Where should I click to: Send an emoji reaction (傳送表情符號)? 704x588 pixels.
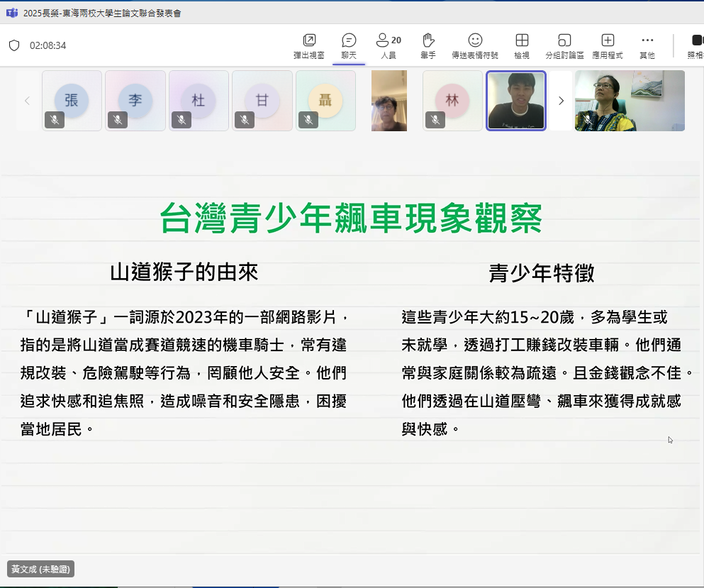pos(475,46)
